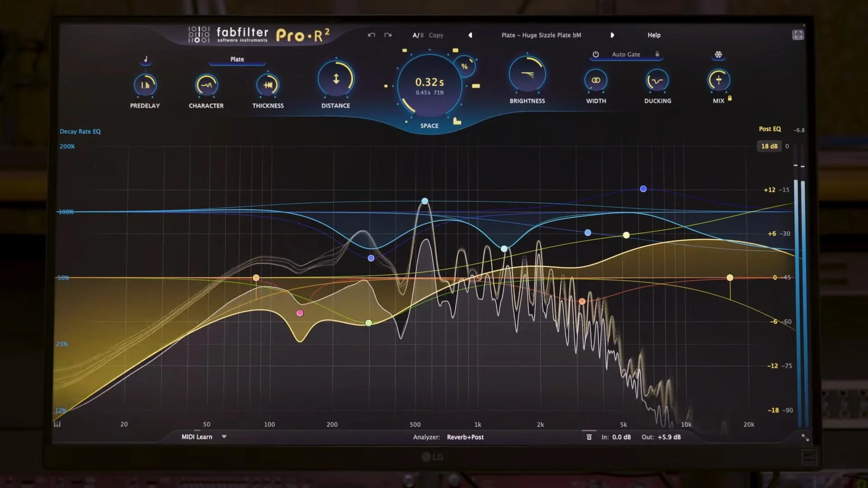Toggle full screen mode icon
The image size is (868, 488).
pyautogui.click(x=798, y=35)
